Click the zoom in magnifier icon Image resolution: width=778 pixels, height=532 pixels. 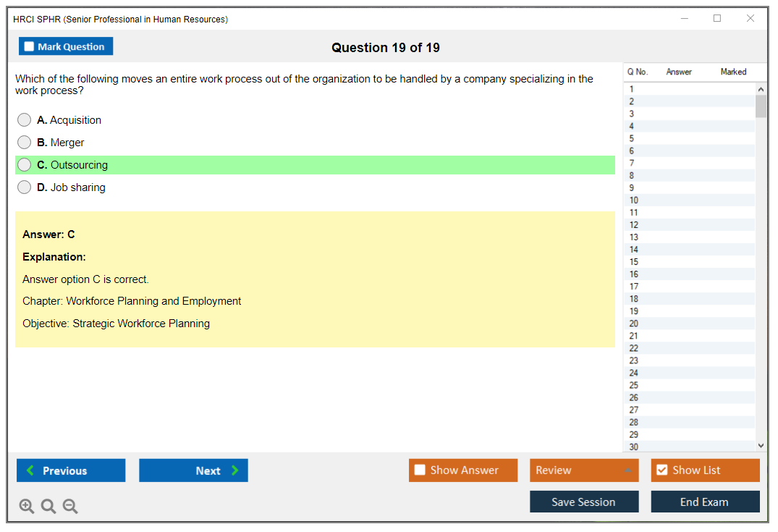point(27,507)
